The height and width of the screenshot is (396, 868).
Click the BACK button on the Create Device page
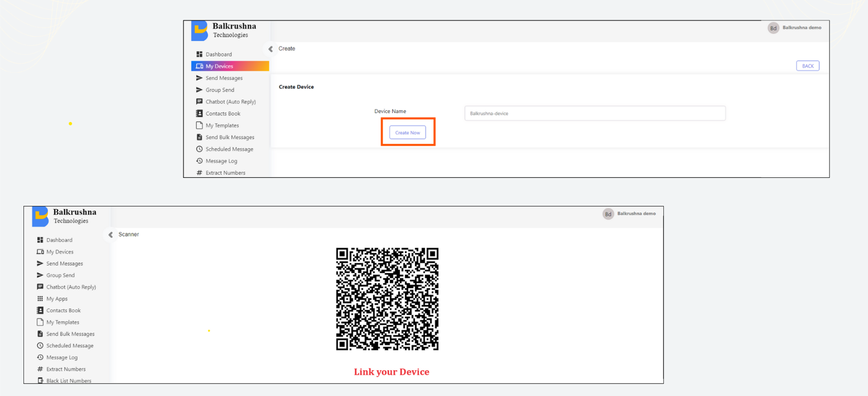click(808, 66)
